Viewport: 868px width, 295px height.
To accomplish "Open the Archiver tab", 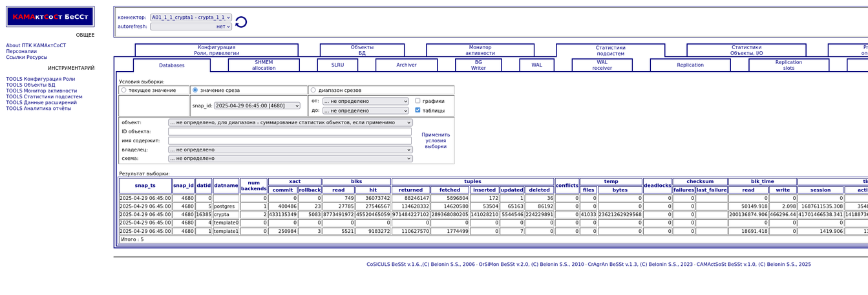I will [x=407, y=65].
